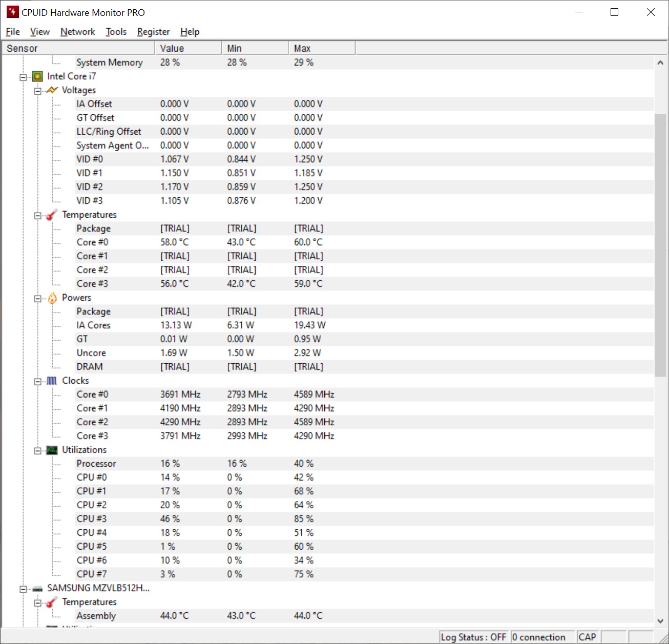Select the IA Cores power row
This screenshot has width=669, height=644.
click(93, 325)
